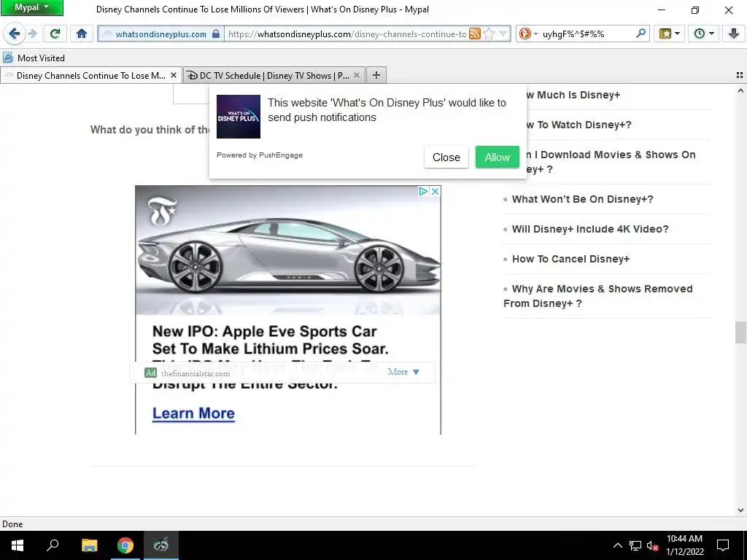747x560 pixels.
Task: Click the forward navigation arrow
Action: (x=32, y=34)
